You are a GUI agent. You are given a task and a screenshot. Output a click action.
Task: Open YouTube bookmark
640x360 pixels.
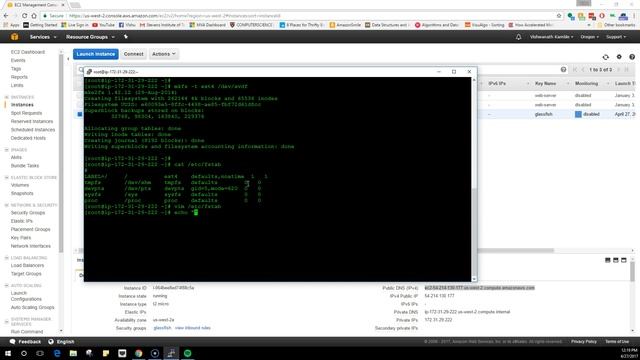pyautogui.click(x=103, y=25)
